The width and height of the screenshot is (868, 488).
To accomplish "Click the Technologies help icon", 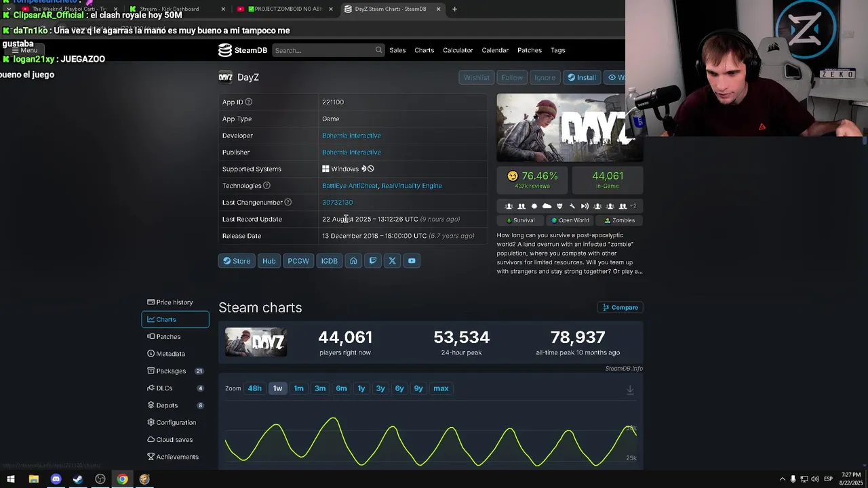I will pyautogui.click(x=267, y=186).
